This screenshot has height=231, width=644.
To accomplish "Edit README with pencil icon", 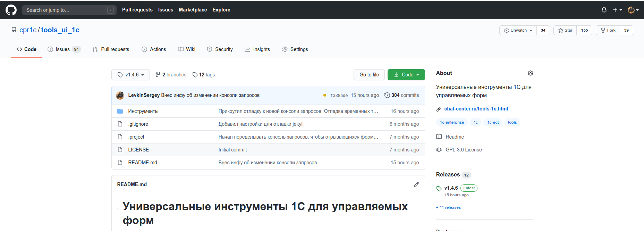I will 416,184.
